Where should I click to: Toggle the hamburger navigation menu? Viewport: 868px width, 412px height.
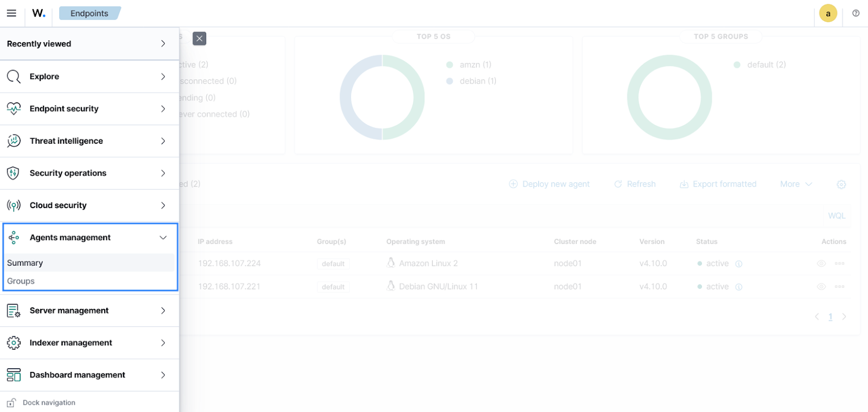pyautogui.click(x=11, y=13)
